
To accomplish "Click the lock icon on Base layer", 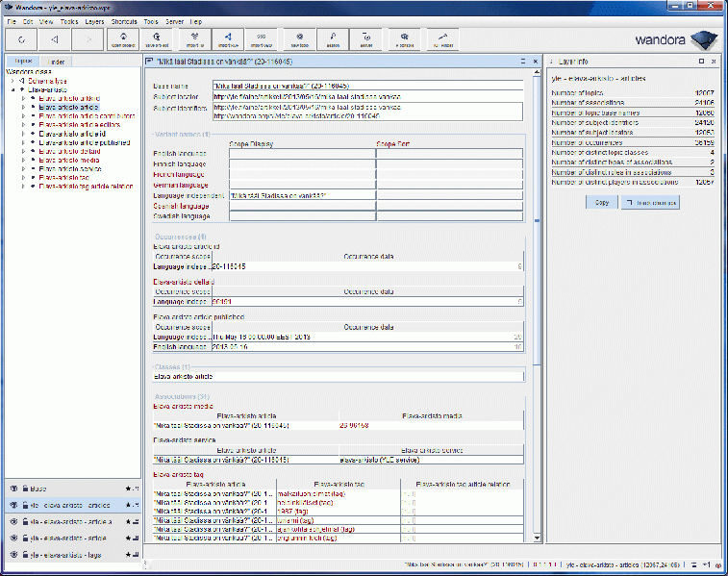I will (x=23, y=488).
